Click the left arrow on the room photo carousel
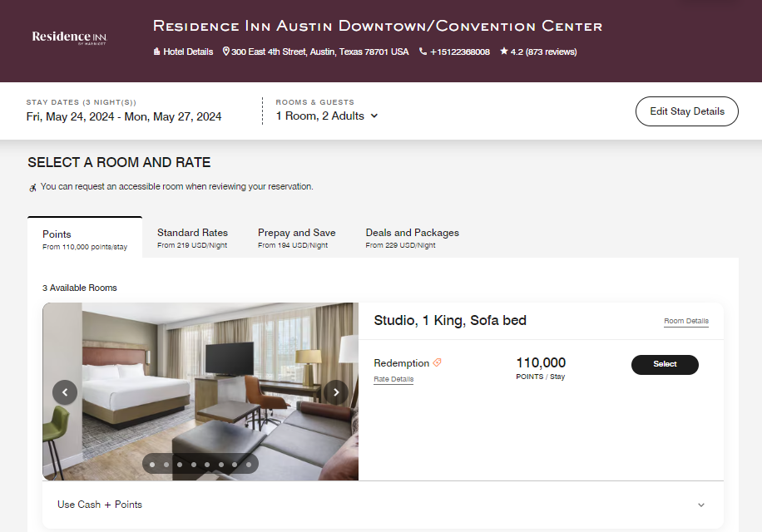This screenshot has height=532, width=762. (x=64, y=392)
